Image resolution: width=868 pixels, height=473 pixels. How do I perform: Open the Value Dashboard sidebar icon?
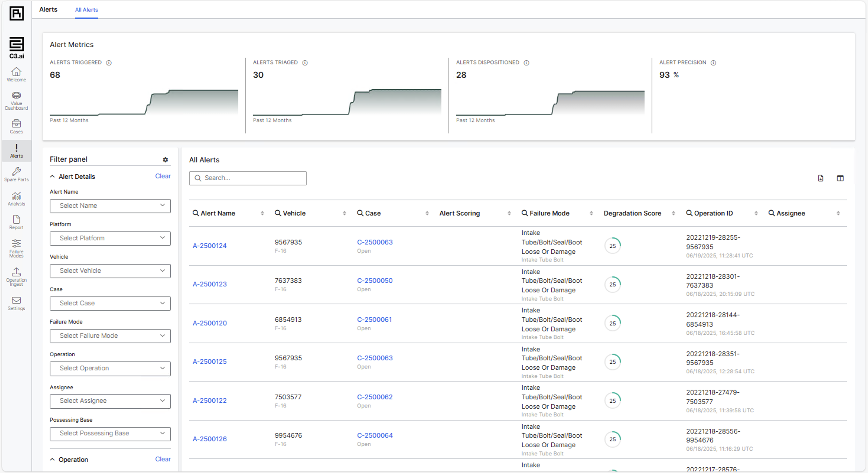tap(16, 101)
